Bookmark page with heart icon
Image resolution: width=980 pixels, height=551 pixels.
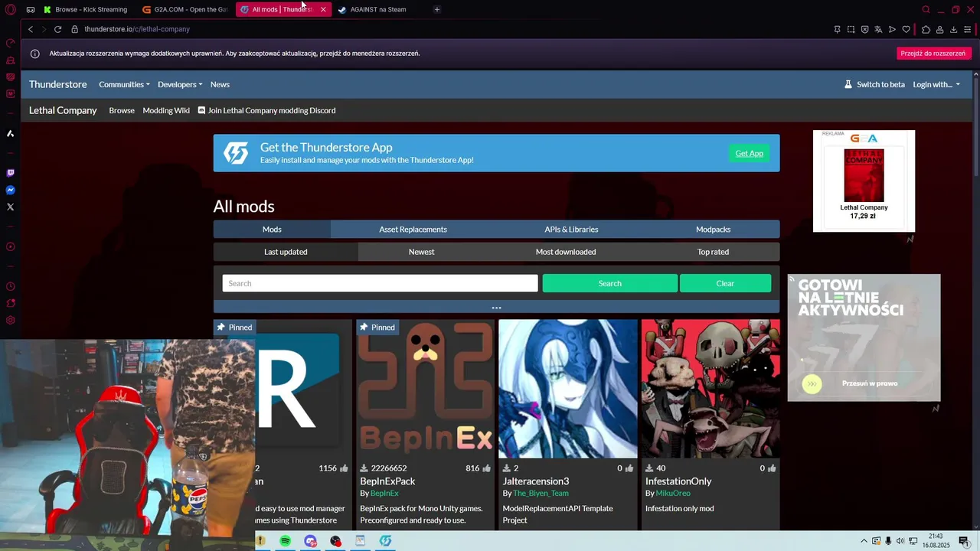pos(906,29)
